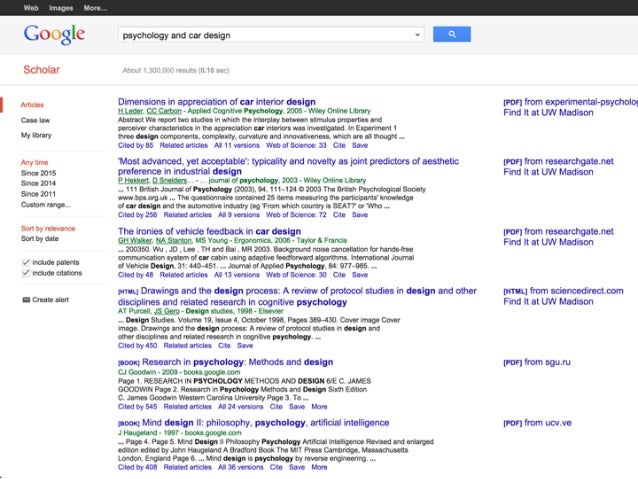Open All 11 versions link

point(237,145)
